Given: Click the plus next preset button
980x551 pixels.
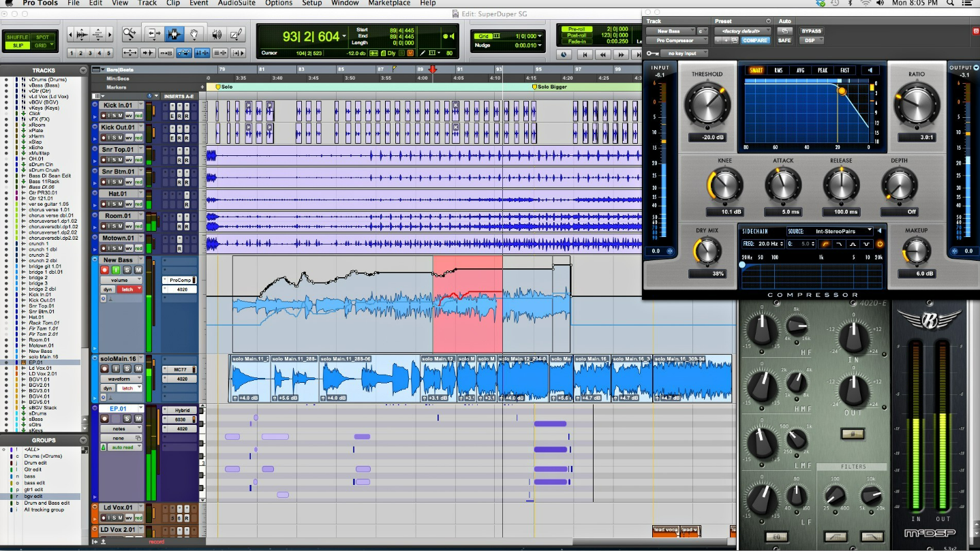Looking at the screenshot, I should (x=726, y=40).
